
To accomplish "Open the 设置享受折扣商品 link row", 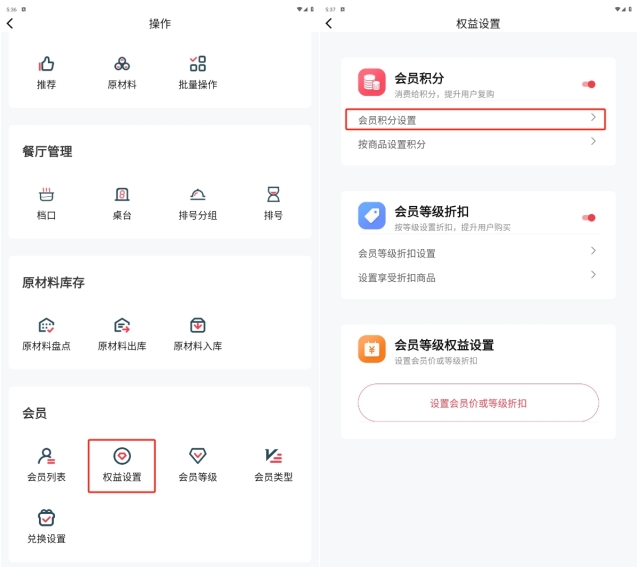I will 478,277.
